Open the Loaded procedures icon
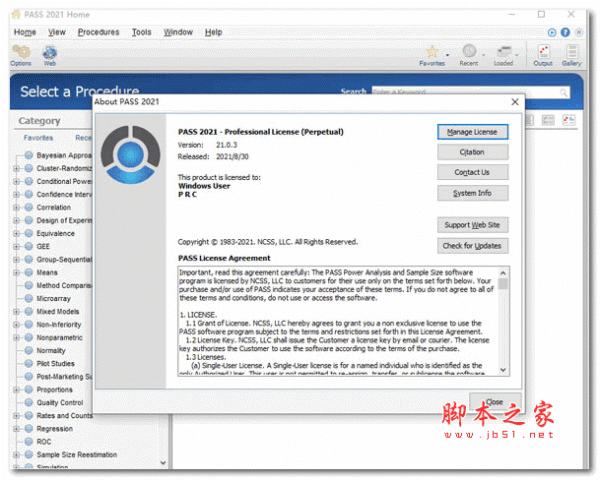 coord(504,51)
